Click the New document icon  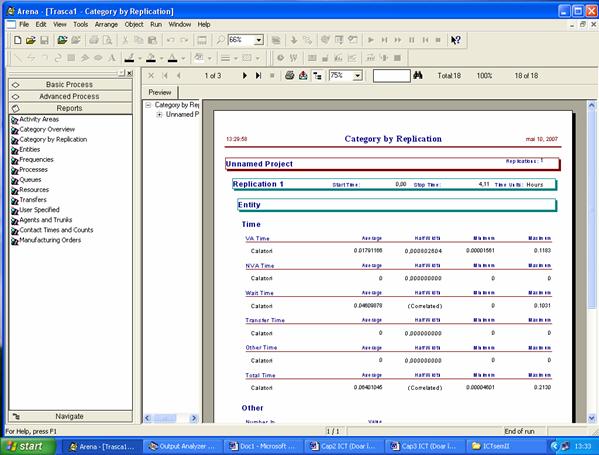(17, 40)
